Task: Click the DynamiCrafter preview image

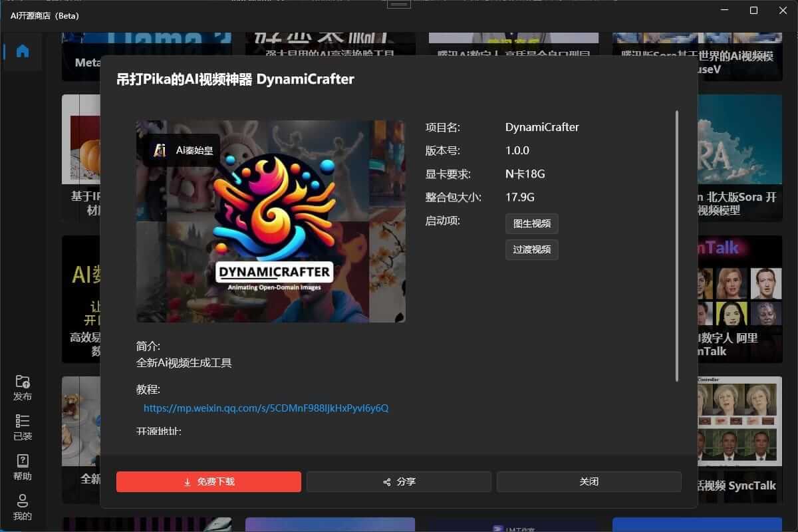Action: tap(271, 221)
